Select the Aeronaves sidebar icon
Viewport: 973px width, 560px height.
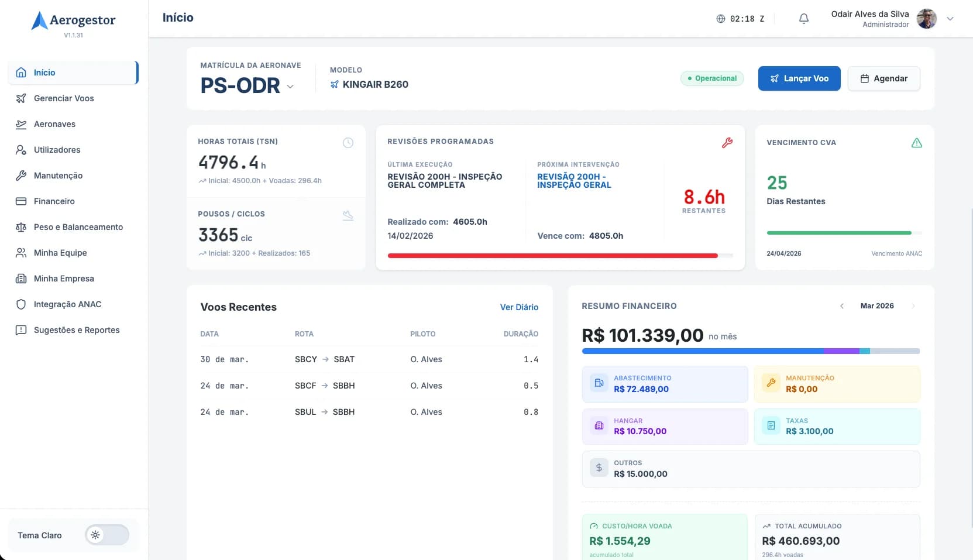[x=21, y=124]
